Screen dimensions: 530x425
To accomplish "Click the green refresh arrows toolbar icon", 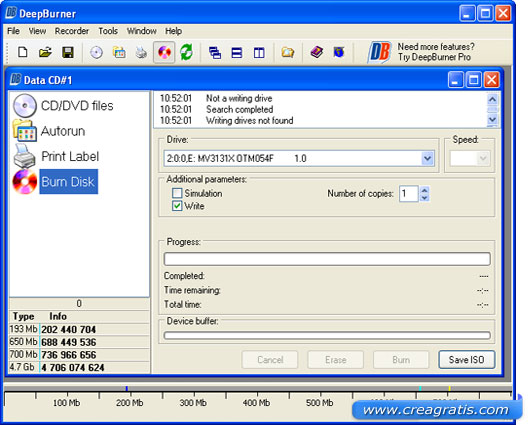I will coord(186,52).
